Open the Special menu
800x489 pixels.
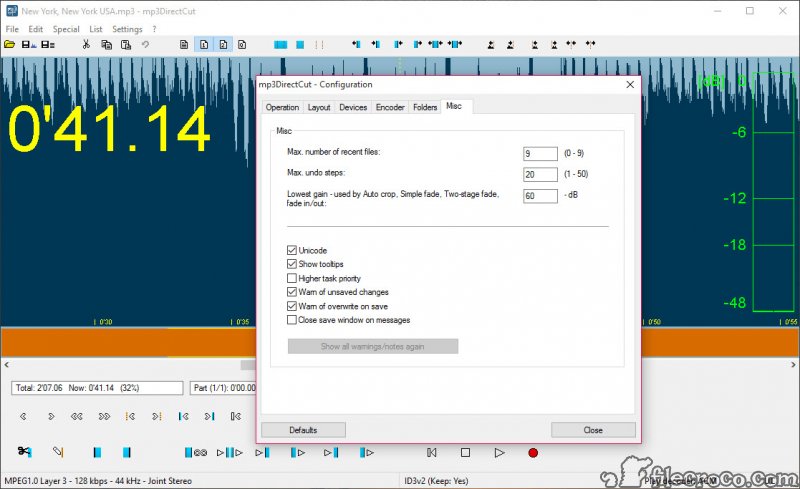66,29
